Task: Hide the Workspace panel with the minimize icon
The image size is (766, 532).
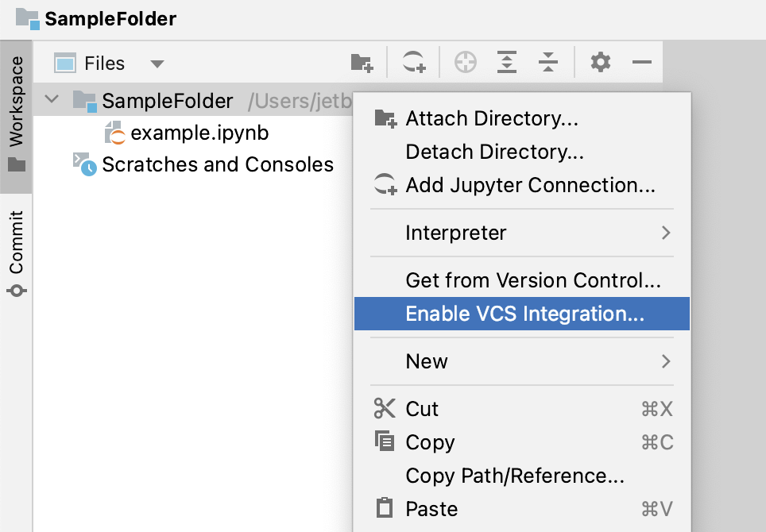Action: [x=642, y=63]
